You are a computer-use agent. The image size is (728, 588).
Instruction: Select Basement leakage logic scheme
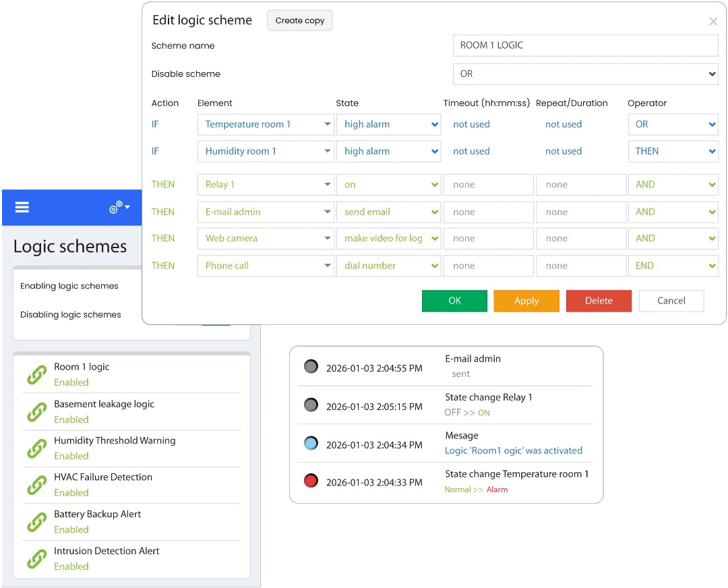coord(132,412)
